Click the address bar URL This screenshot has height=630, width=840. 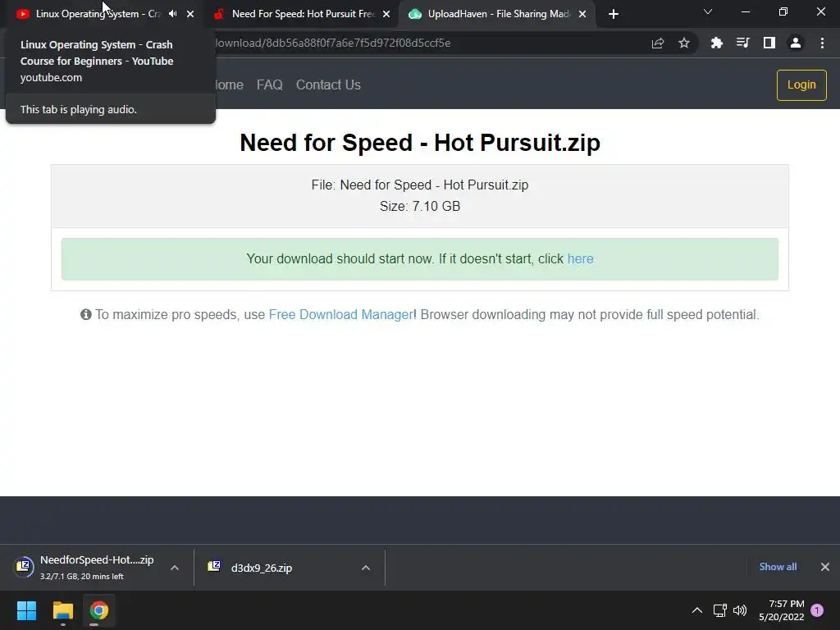(332, 43)
